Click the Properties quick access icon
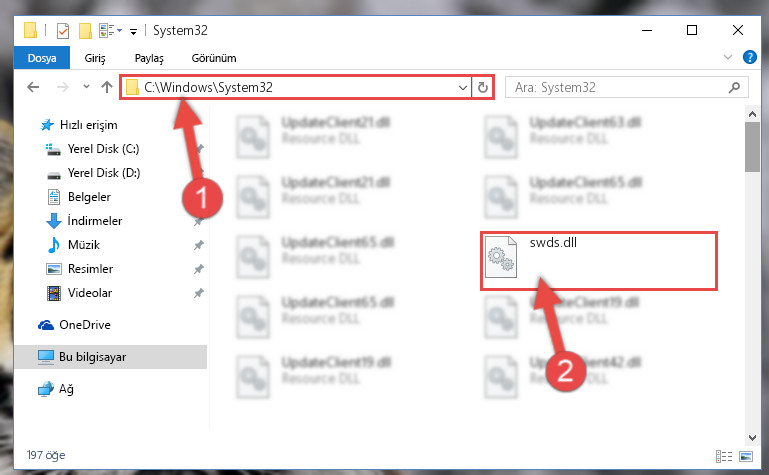The width and height of the screenshot is (769, 475). tap(63, 31)
